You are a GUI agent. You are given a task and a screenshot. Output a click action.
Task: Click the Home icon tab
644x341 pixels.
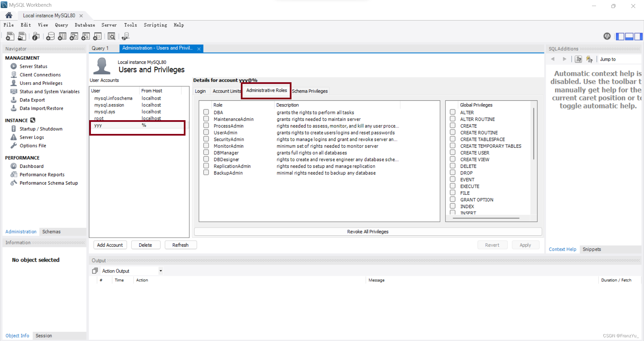tap(9, 15)
